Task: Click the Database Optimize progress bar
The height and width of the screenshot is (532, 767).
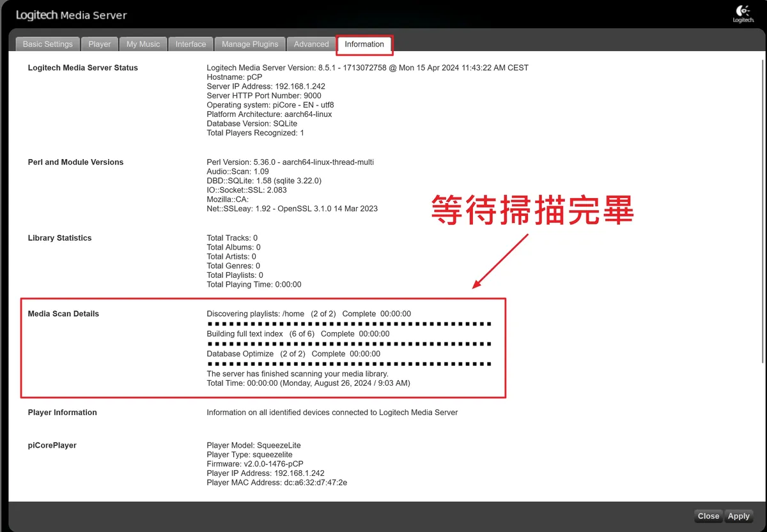Action: 350,363
